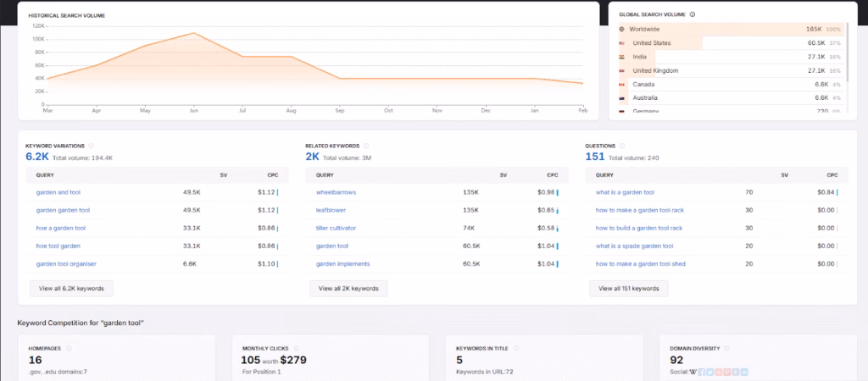Click the Keyword Variations info icon
This screenshot has height=381, width=868.
pyautogui.click(x=91, y=146)
